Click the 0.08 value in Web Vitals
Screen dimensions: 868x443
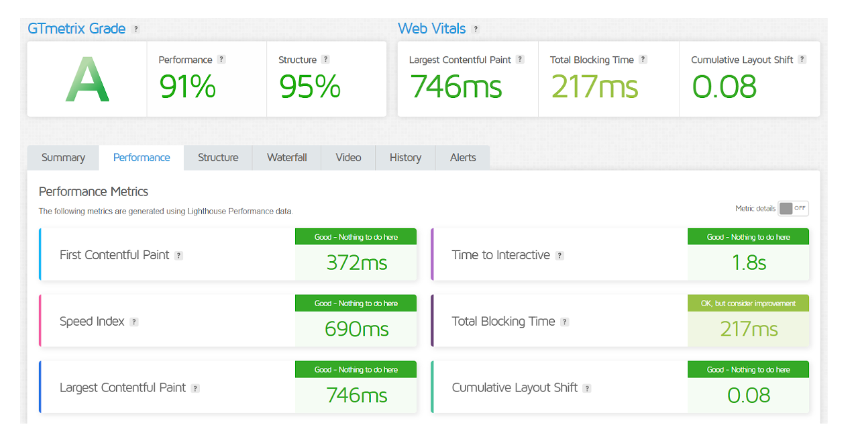(x=724, y=87)
